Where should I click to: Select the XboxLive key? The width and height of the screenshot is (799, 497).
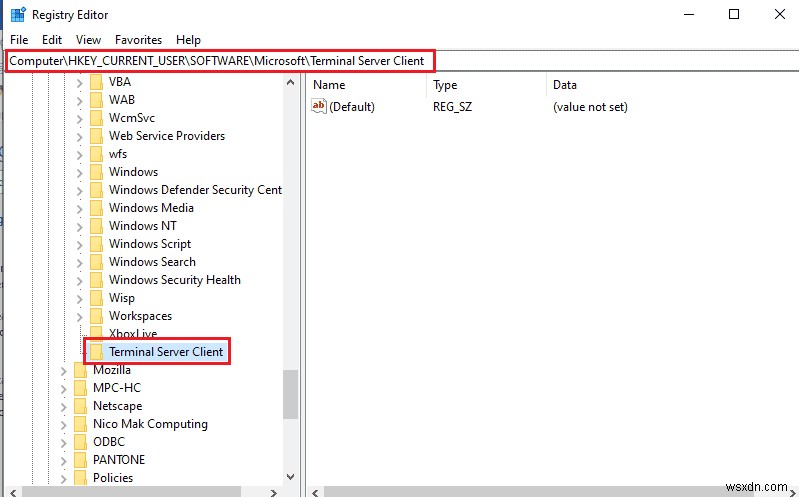click(x=133, y=333)
